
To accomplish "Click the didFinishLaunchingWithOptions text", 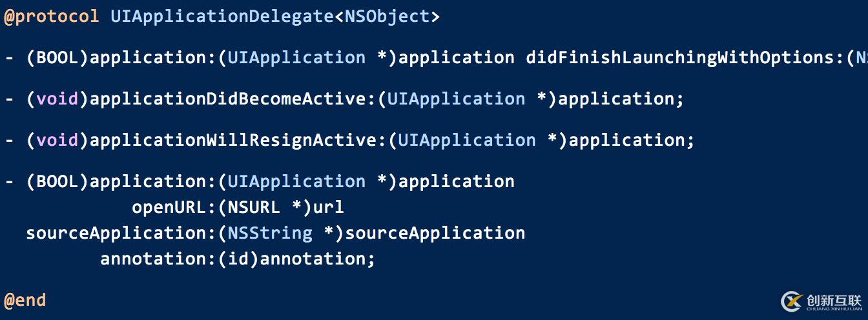I will pos(679,57).
